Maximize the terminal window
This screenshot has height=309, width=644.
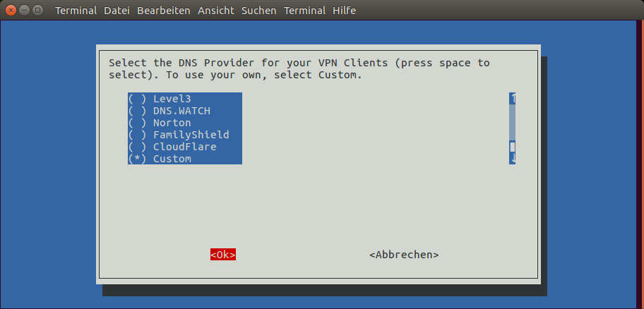coord(38,10)
